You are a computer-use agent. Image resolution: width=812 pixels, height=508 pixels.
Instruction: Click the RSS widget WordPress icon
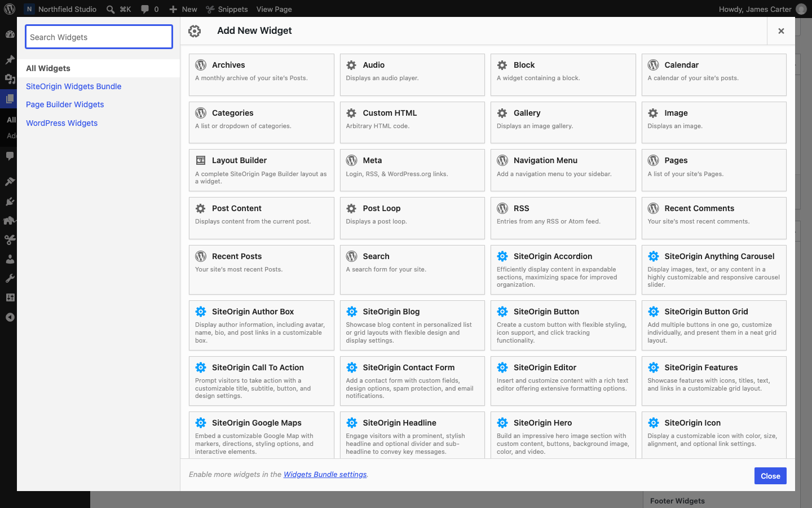502,208
